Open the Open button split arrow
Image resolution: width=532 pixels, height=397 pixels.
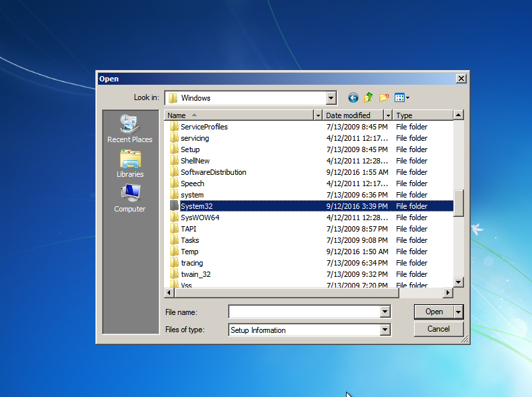coord(459,312)
